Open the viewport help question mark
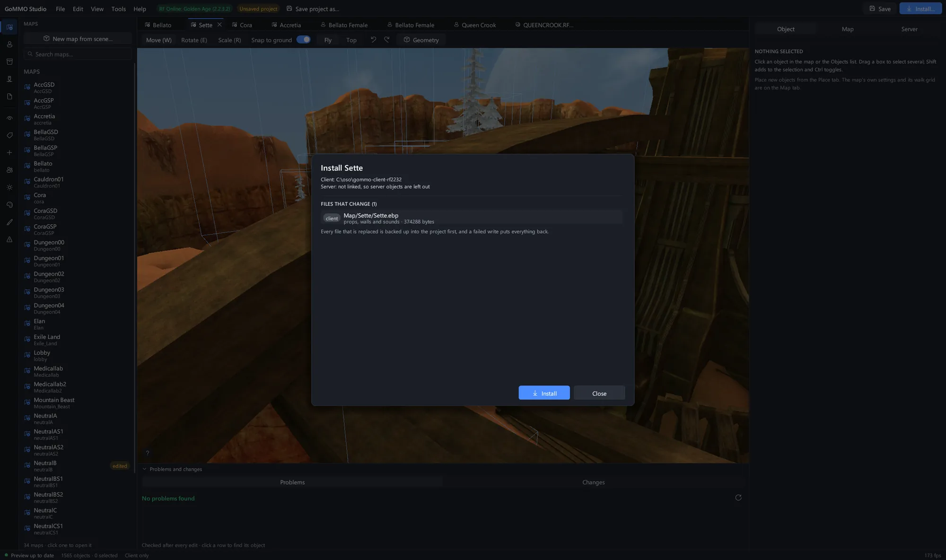Screen dimensions: 946x560 pyautogui.click(x=148, y=453)
